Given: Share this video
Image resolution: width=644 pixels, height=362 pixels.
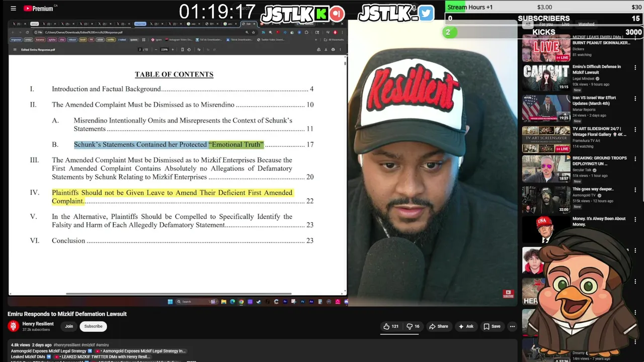Looking at the screenshot, I should 438,326.
